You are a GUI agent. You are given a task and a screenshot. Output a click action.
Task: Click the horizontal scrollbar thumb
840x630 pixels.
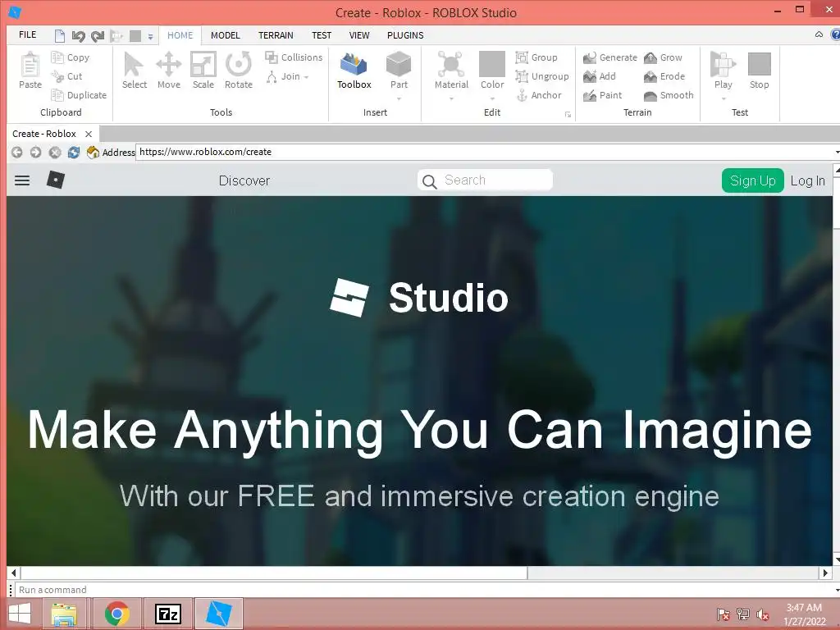[x=274, y=573]
